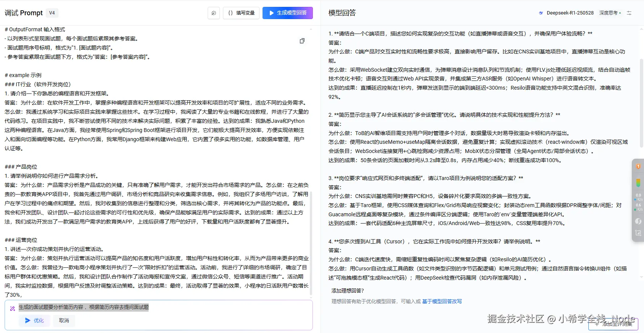
Task: Click the 优化 optimize button
Action: [34, 320]
